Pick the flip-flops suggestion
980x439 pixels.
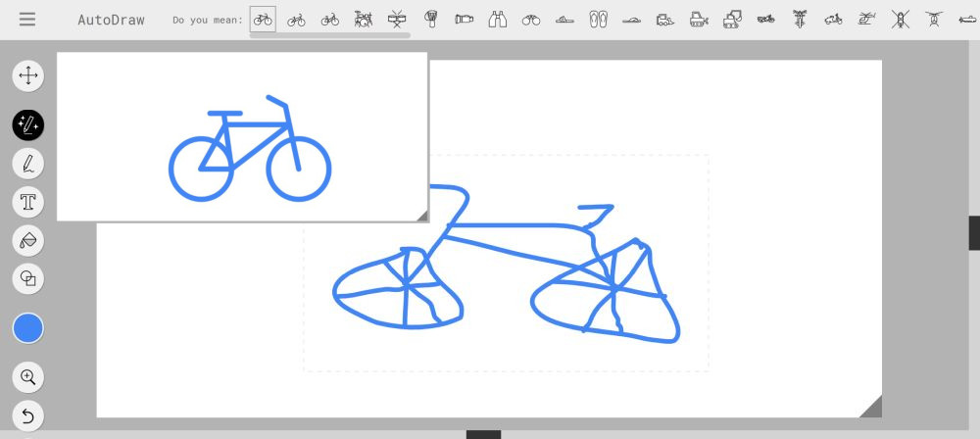(598, 19)
